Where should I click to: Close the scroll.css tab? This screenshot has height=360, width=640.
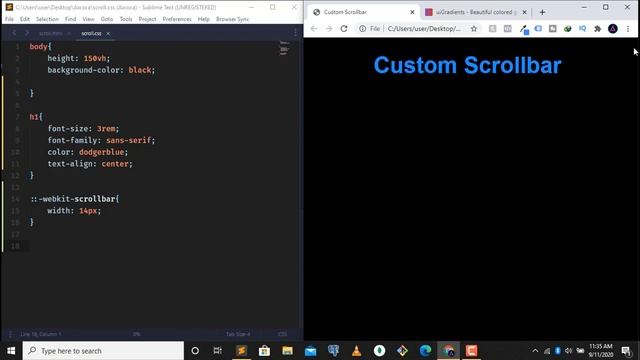(x=108, y=33)
